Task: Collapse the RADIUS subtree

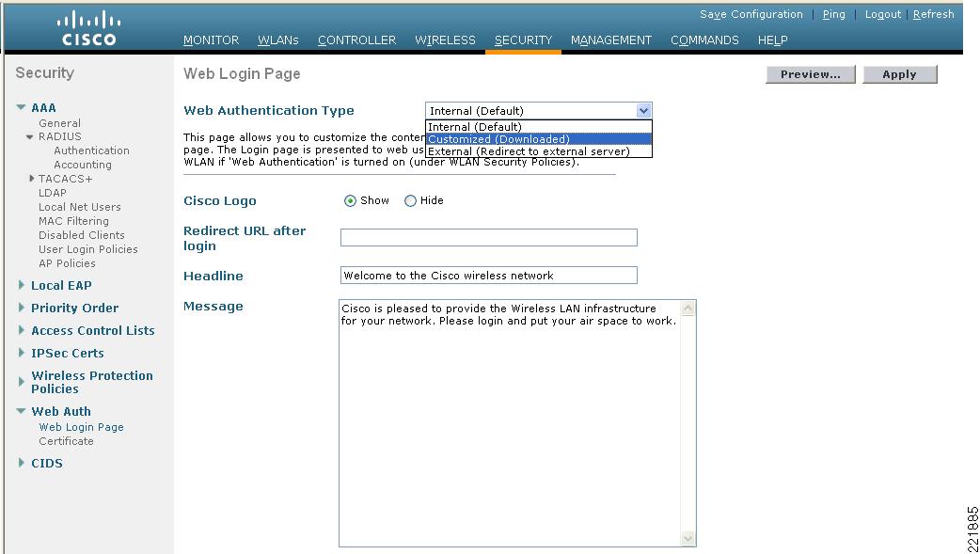Action: coord(29,137)
